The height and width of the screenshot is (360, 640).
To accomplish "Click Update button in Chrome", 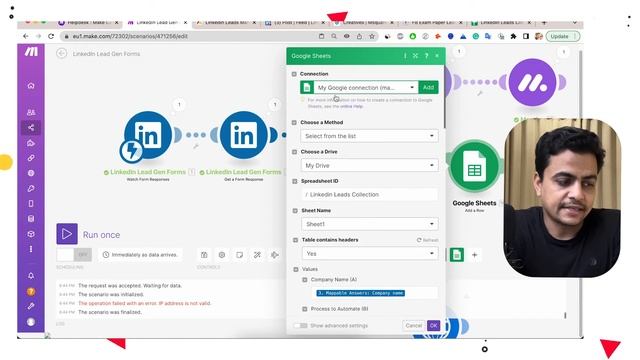I will [562, 36].
